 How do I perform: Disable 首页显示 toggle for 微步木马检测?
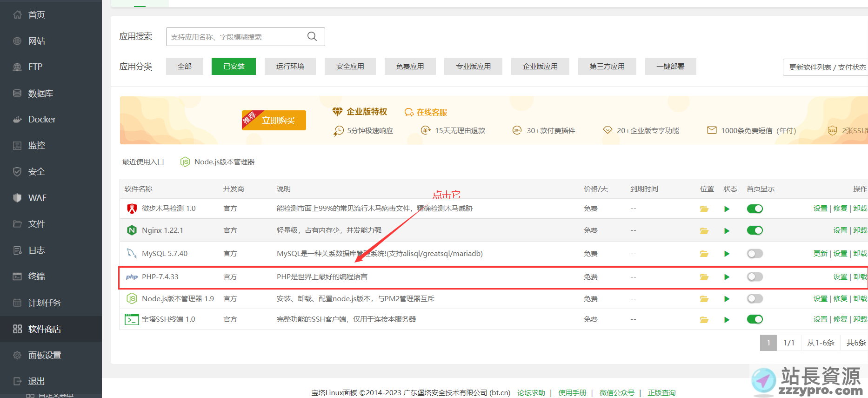[x=755, y=209]
